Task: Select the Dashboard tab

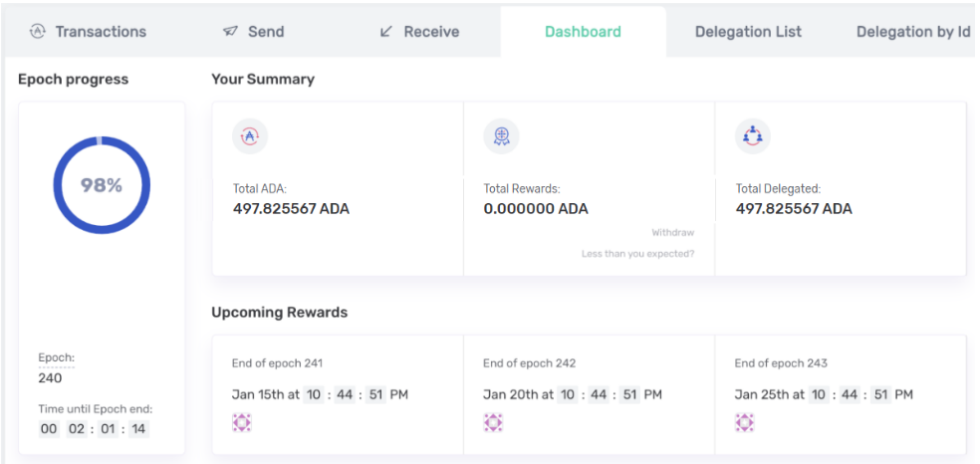Action: pyautogui.click(x=583, y=31)
